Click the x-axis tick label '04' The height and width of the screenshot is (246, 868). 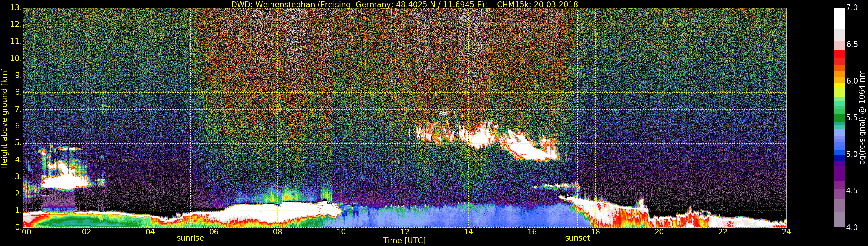(x=150, y=232)
